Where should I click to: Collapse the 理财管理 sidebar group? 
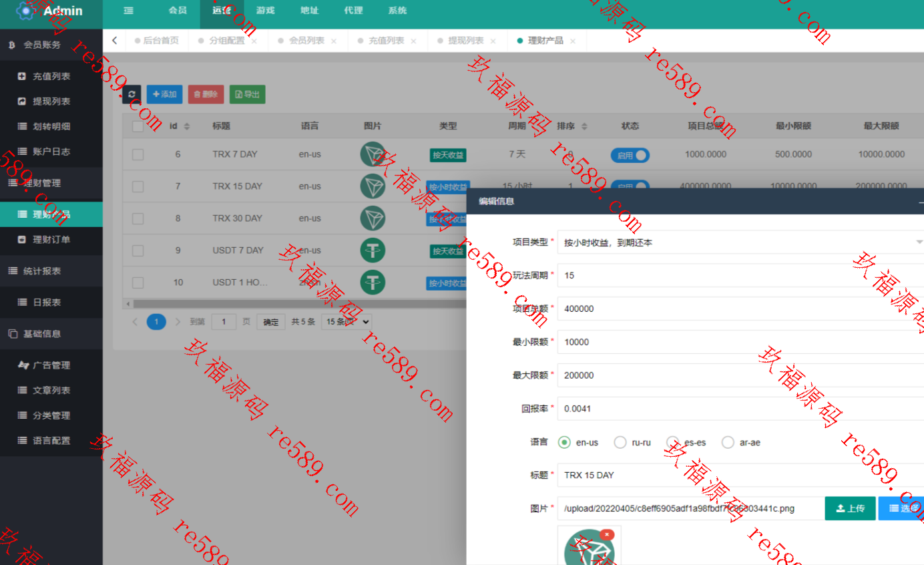[51, 183]
